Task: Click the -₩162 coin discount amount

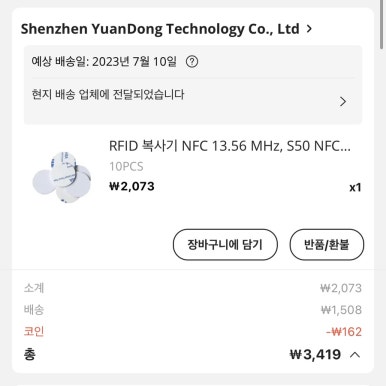Action: (x=344, y=332)
